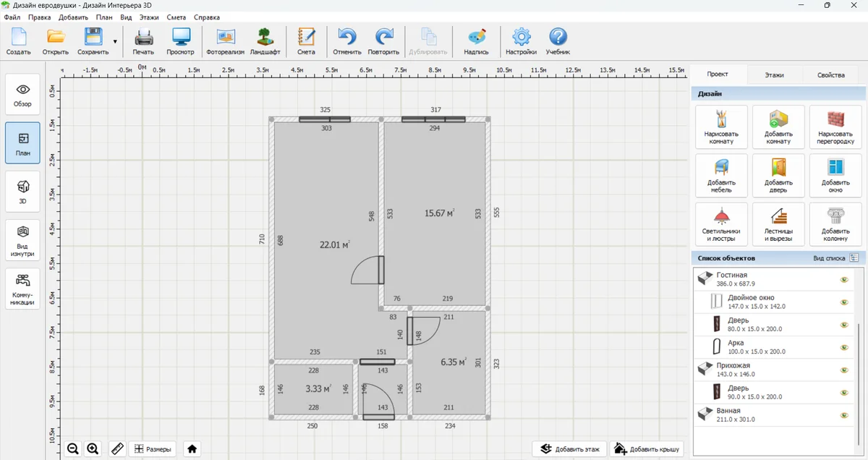Select the План mode in the left sidebar
This screenshot has height=460, width=868.
(x=23, y=142)
